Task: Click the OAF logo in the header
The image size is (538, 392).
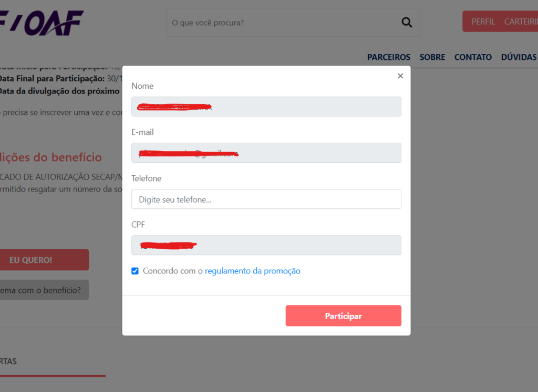Action: (42, 23)
